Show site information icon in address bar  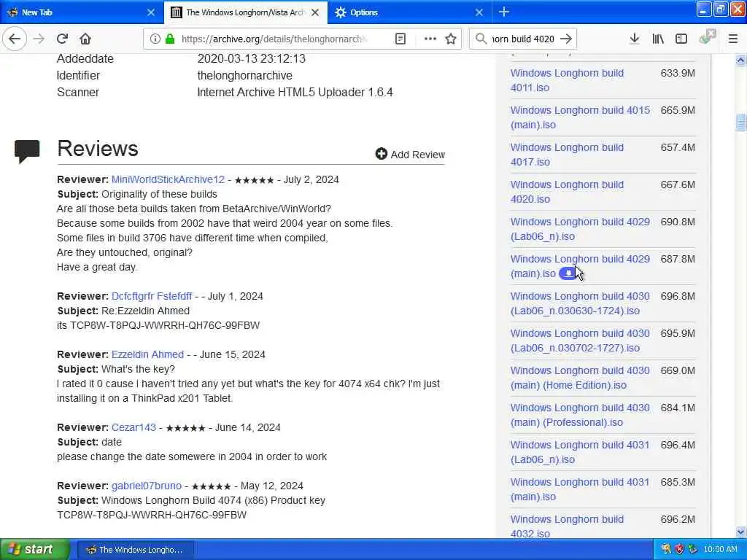[155, 39]
